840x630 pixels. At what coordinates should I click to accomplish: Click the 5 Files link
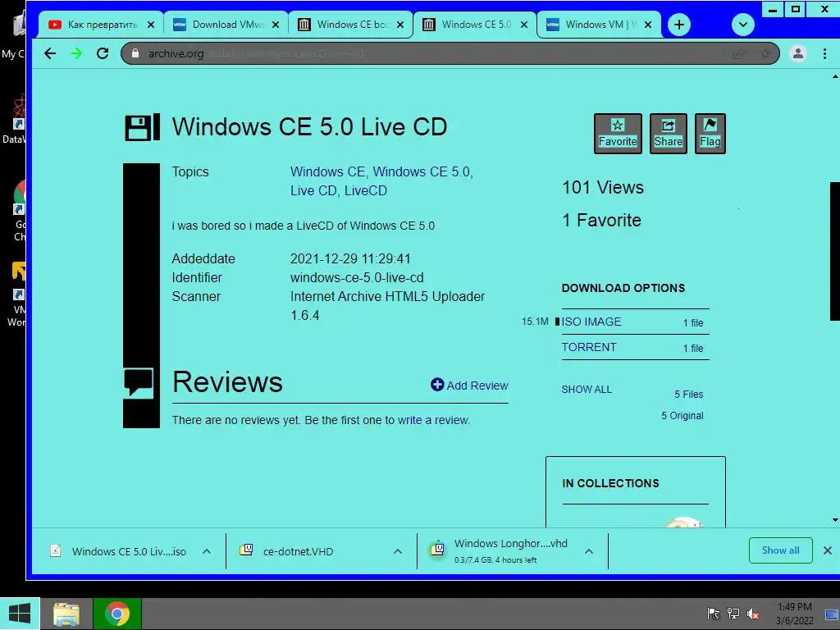coord(688,395)
